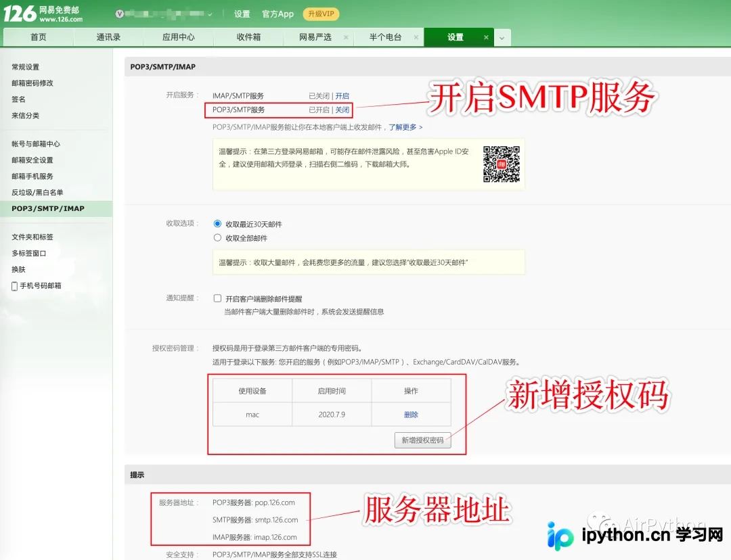
Task: Click the IMAP/SMTP服务 label
Action: coord(238,96)
